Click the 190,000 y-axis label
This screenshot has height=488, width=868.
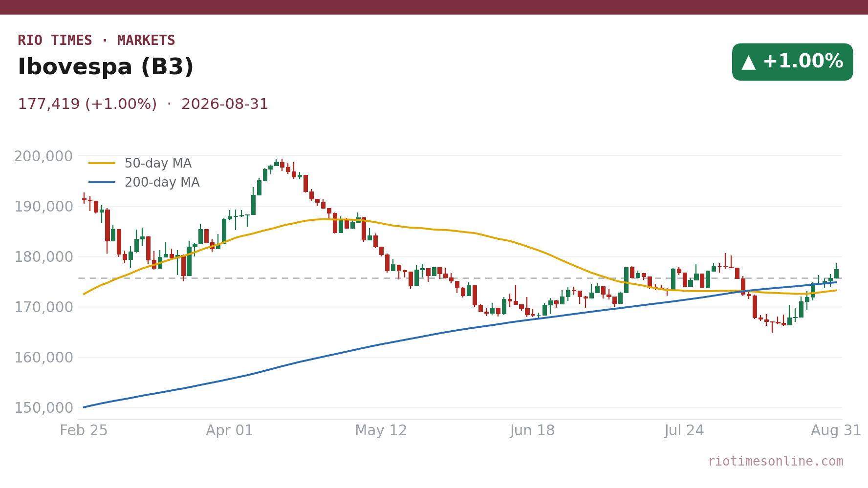pyautogui.click(x=43, y=207)
